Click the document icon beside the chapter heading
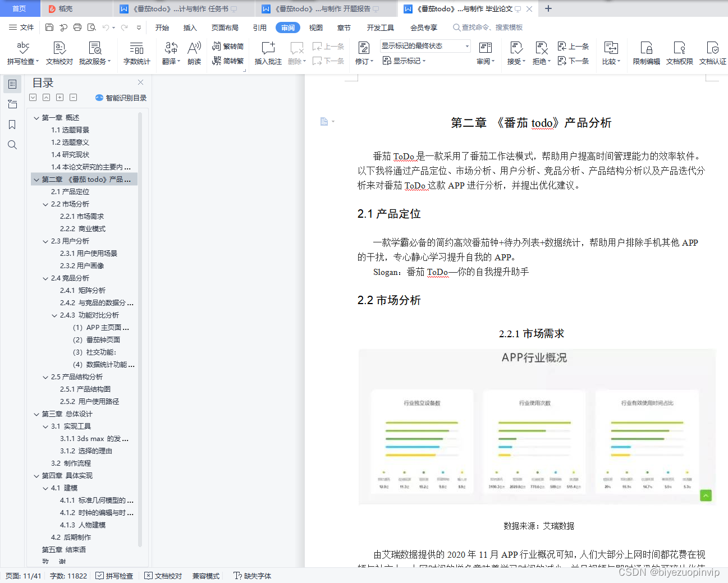This screenshot has width=728, height=583. click(324, 121)
